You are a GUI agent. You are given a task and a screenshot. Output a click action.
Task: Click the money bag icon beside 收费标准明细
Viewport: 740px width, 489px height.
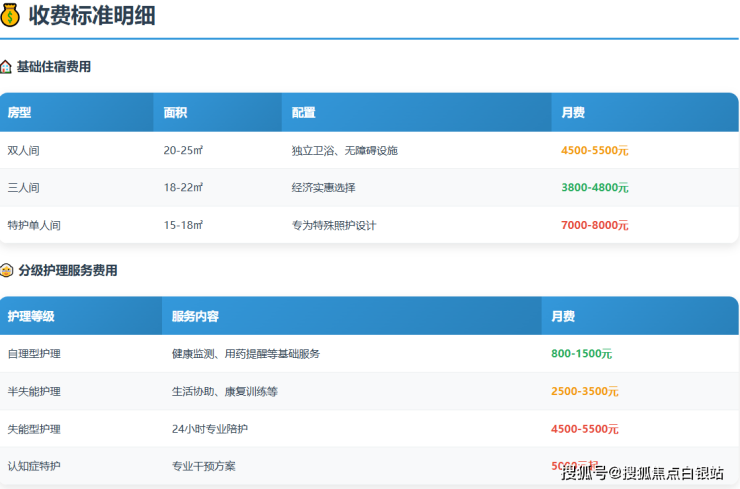(11, 15)
